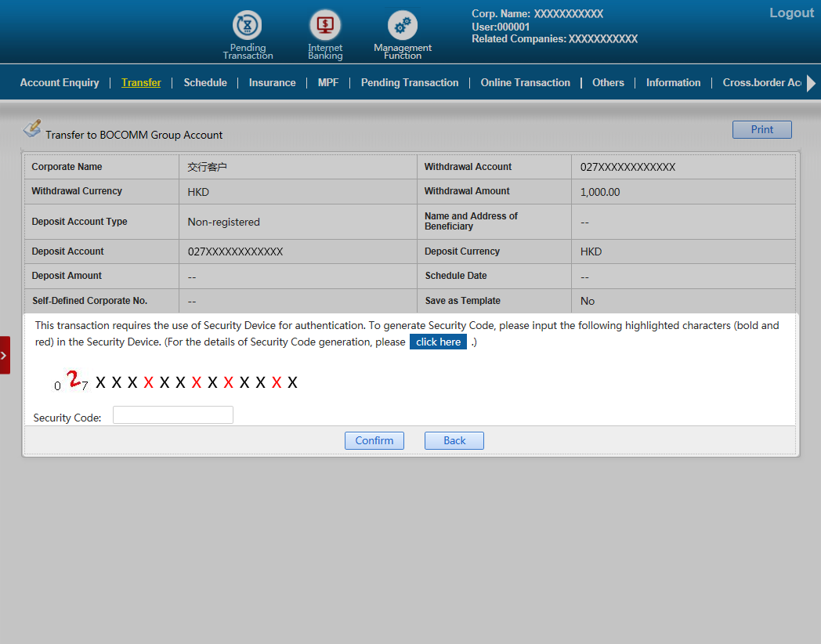
Task: Open Pending Transaction in navigation bar
Action: tap(410, 83)
